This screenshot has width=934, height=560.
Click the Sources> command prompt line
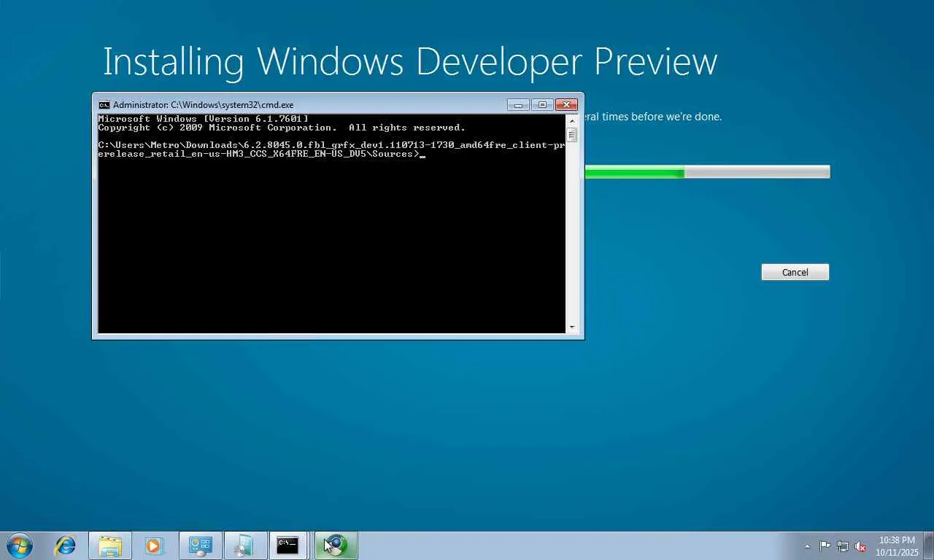[332, 149]
